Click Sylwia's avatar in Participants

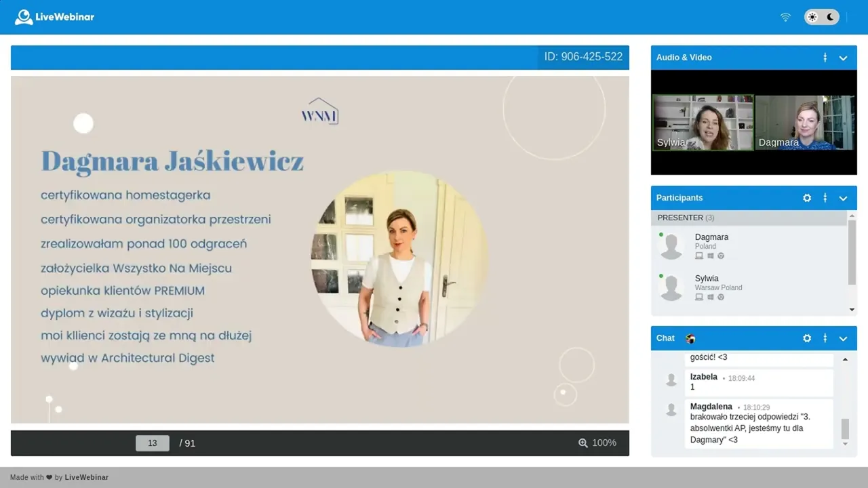tap(671, 287)
